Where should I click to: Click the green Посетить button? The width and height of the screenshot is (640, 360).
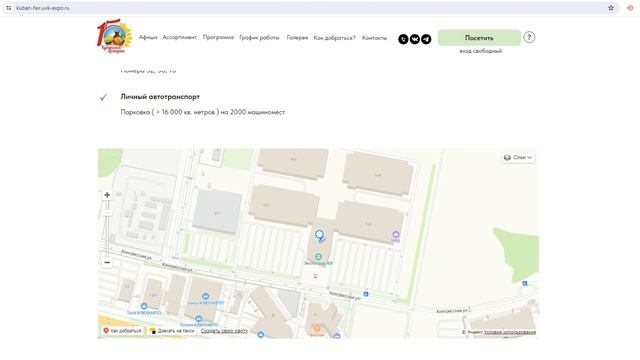pos(479,38)
